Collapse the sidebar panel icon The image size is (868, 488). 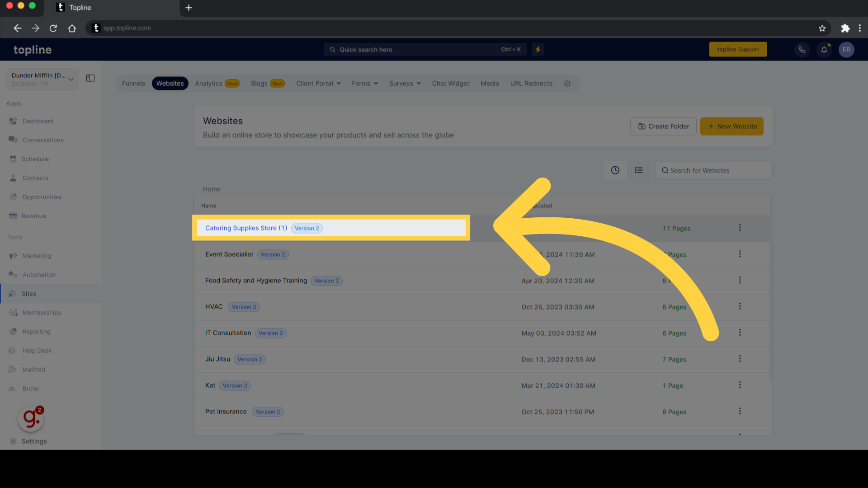[90, 78]
